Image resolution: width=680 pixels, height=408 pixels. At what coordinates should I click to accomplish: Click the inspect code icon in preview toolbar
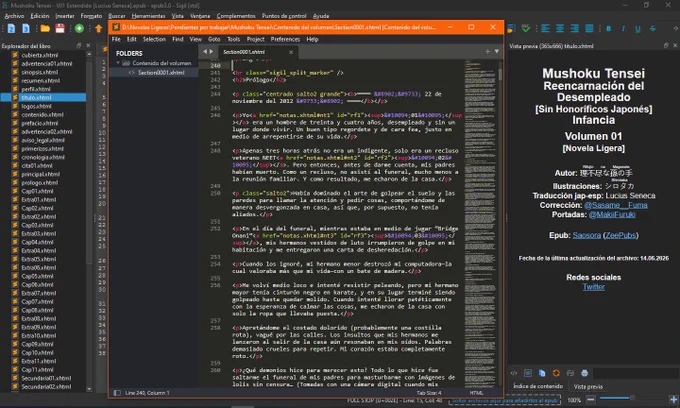(514, 373)
